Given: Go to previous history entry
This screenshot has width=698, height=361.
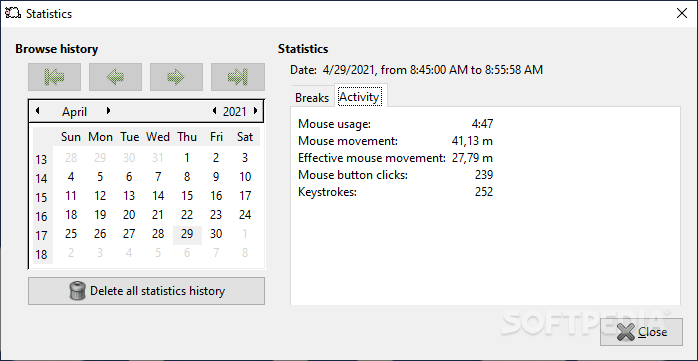Looking at the screenshot, I should [115, 77].
